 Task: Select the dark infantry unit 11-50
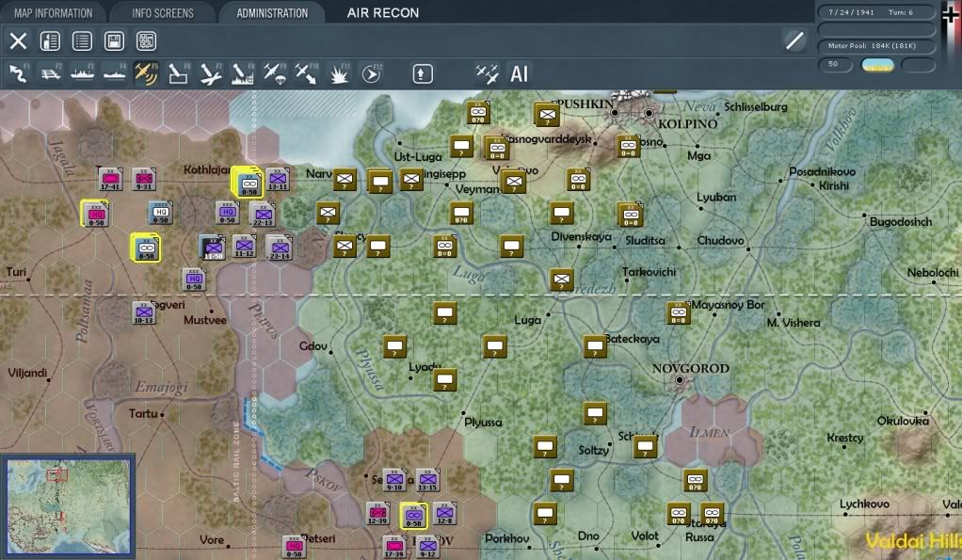point(213,248)
